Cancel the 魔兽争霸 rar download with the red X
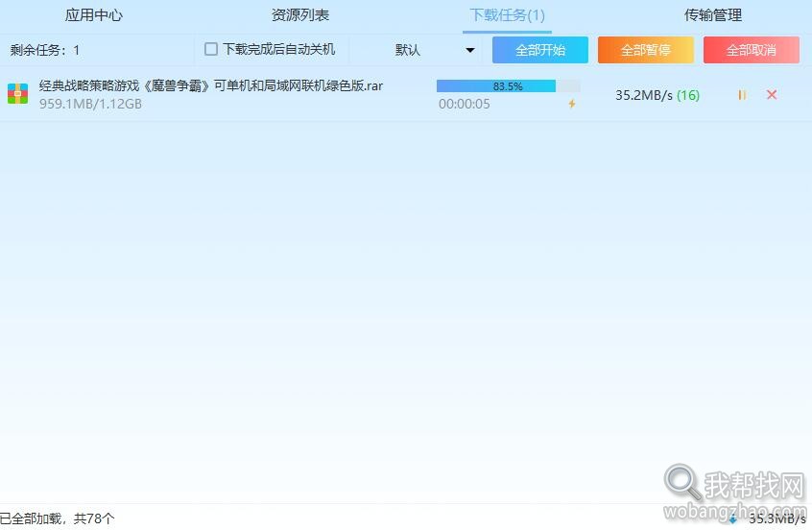812x530 pixels. (772, 94)
